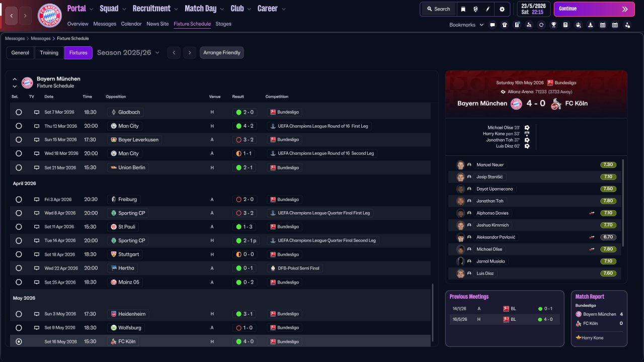
Task: Open the bookmark icon next to Search
Action: (x=463, y=9)
